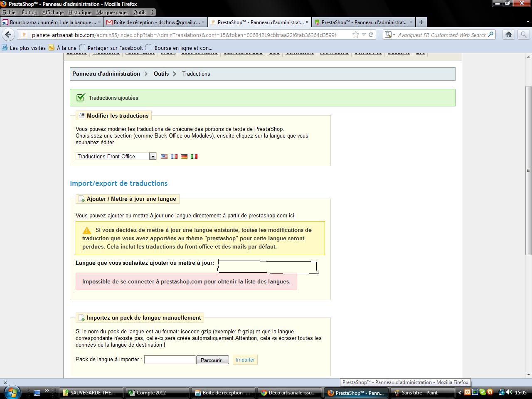This screenshot has height=399, width=532.
Task: Select the French flag for translations
Action: (174, 156)
